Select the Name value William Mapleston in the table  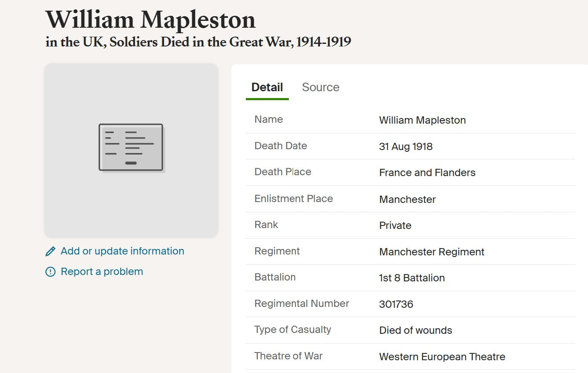pyautogui.click(x=422, y=120)
